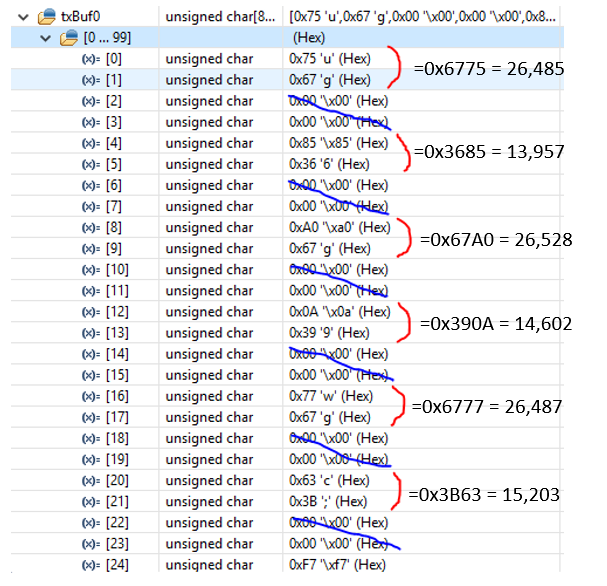The height and width of the screenshot is (586, 607).
Task: Select the value 0xF7 '\xf7' (Hex)
Action: (337, 565)
